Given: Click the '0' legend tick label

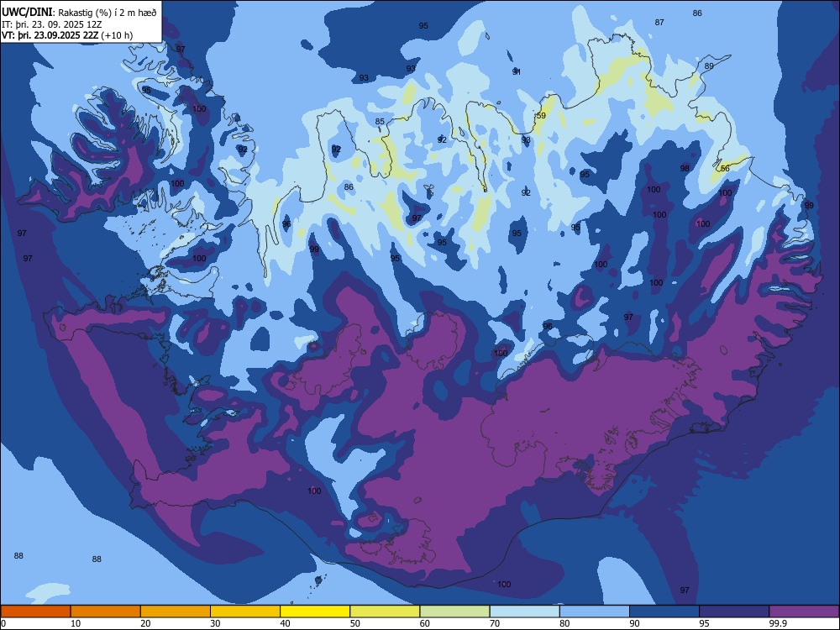Looking at the screenshot, I should (3, 623).
